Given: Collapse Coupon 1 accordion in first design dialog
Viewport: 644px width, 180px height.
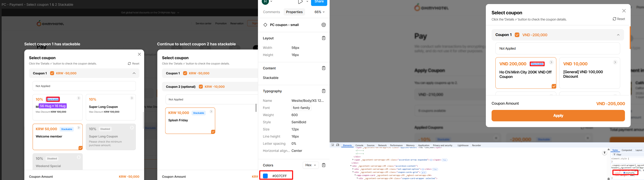Looking at the screenshot, I should [x=134, y=73].
